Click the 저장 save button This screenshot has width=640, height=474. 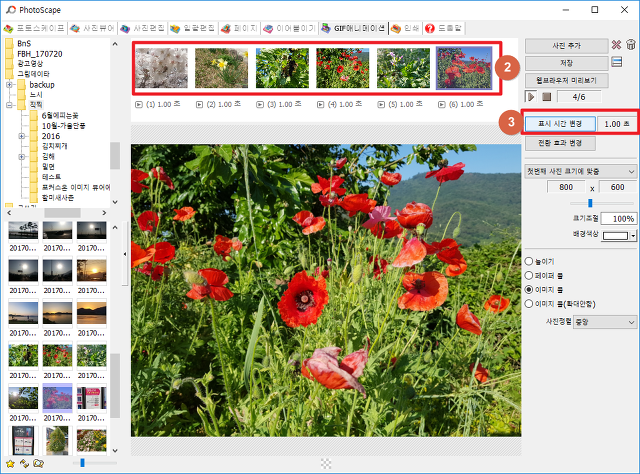click(x=566, y=63)
